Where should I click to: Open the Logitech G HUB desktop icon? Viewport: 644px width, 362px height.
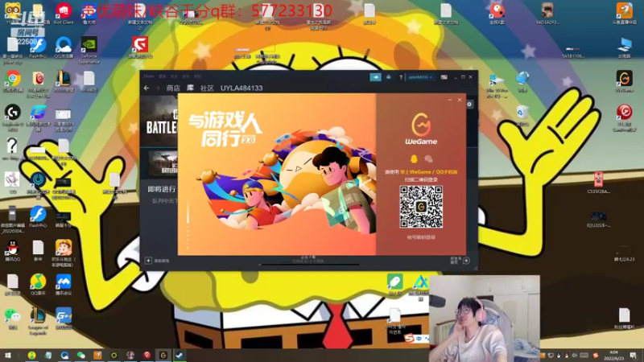point(13,117)
